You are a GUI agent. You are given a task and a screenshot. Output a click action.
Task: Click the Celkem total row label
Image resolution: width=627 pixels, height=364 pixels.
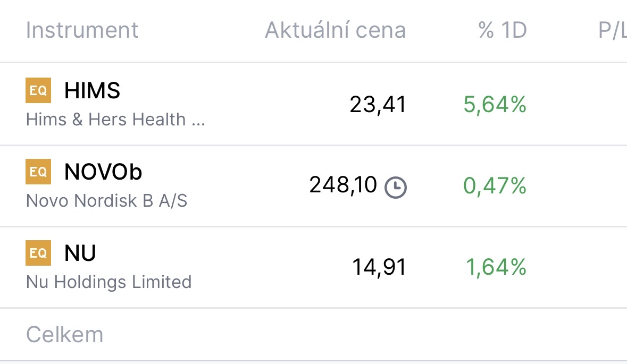tap(64, 335)
